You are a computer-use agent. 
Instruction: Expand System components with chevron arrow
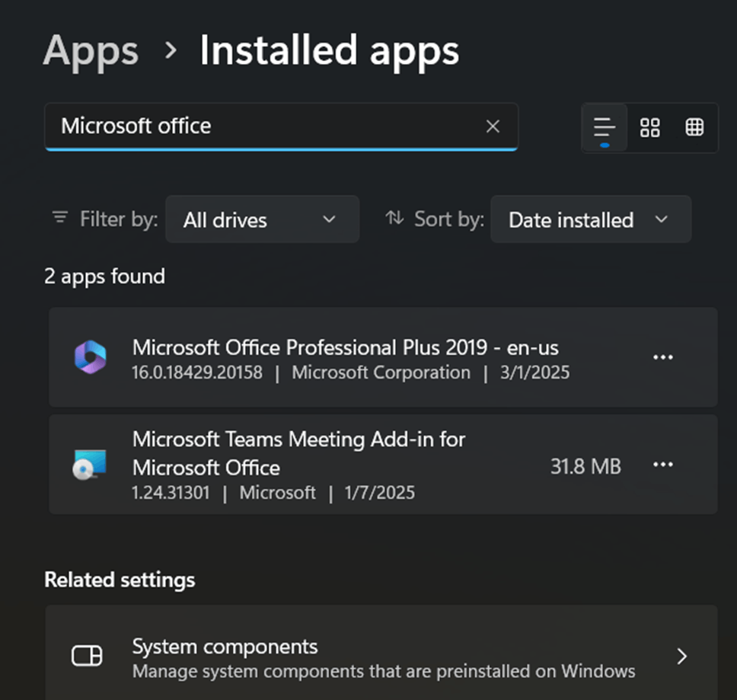pos(681,656)
